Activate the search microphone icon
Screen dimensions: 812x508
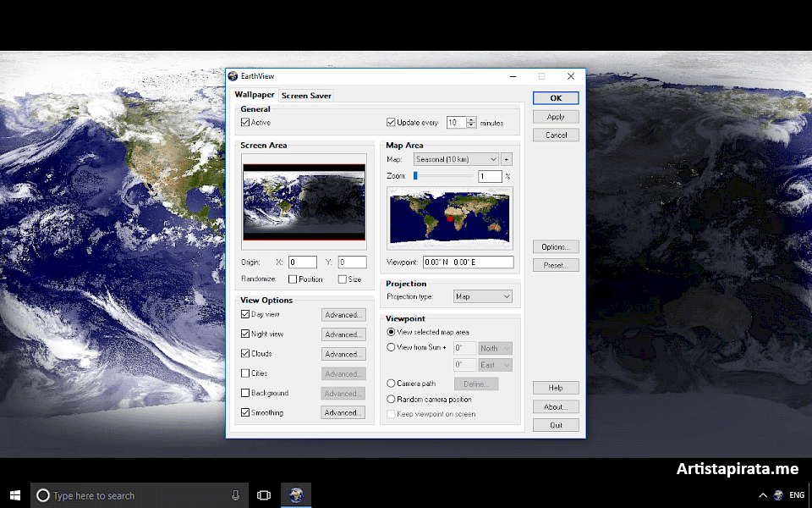(x=235, y=494)
